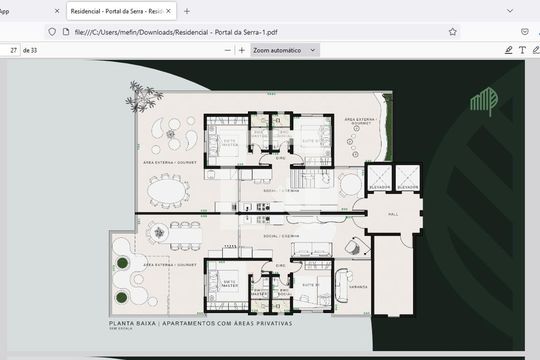Viewport: 540px width, 360px height.
Task: Zoom in with the plus button
Action: tap(242, 50)
